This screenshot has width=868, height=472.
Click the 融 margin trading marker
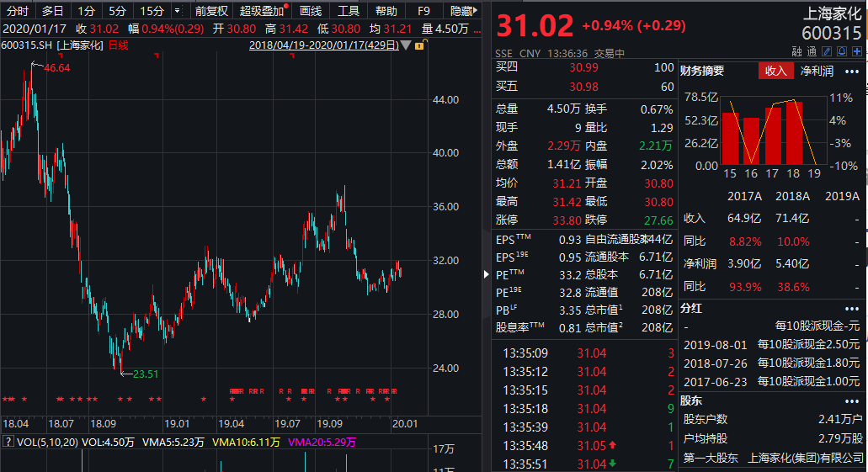pyautogui.click(x=796, y=51)
